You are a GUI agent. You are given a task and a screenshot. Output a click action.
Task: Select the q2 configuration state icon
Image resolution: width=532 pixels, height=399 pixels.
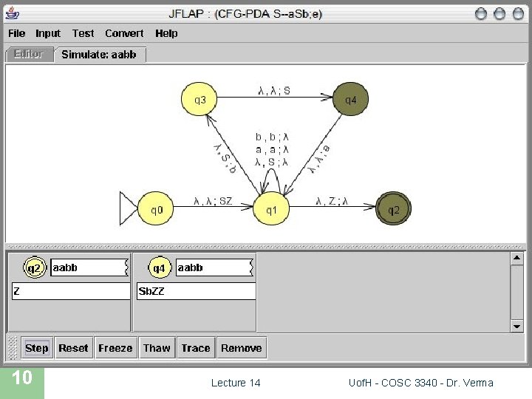[x=34, y=267]
